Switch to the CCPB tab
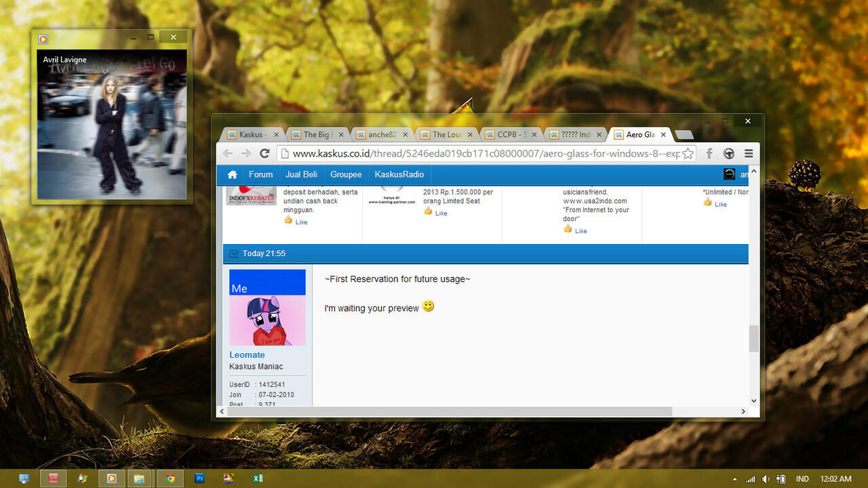Screen dimensions: 868x488 click(511, 135)
